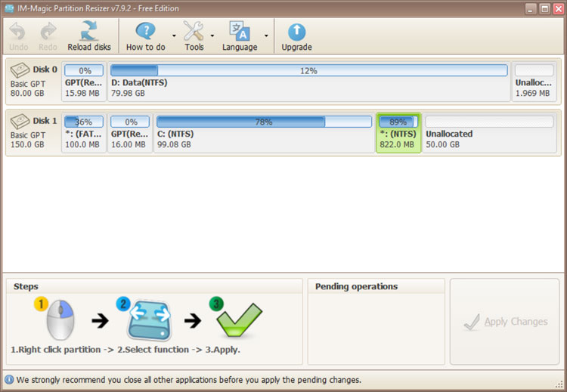Minimize the Partition Resizer window
Image resolution: width=567 pixels, height=392 pixels.
[531, 8]
